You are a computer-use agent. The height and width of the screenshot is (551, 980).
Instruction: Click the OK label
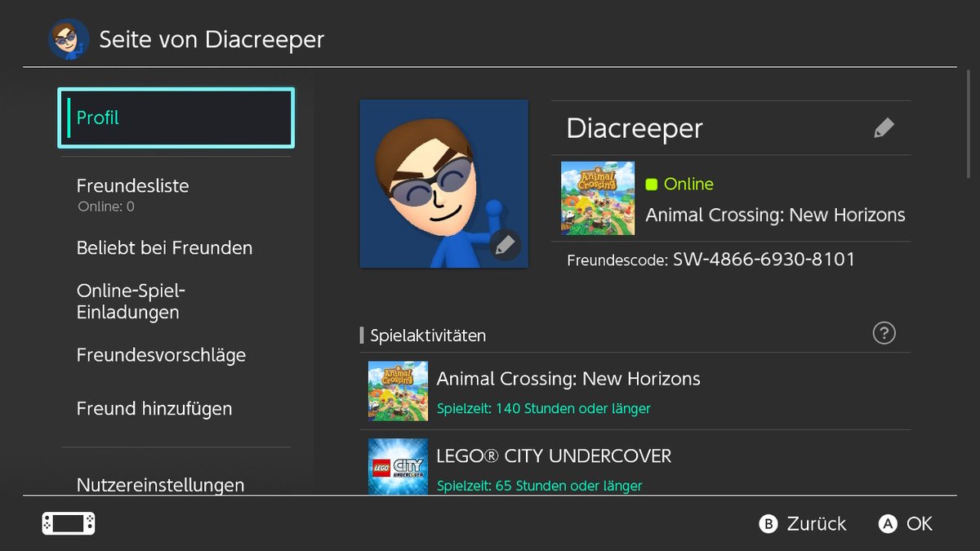point(920,524)
